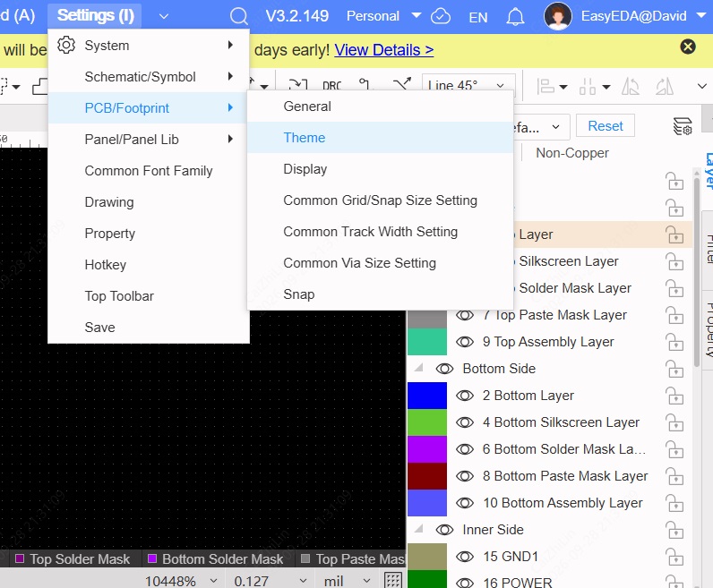This screenshot has width=713, height=588.
Task: Hide the 6 Bottom Solder Mask Layer
Action: [465, 449]
